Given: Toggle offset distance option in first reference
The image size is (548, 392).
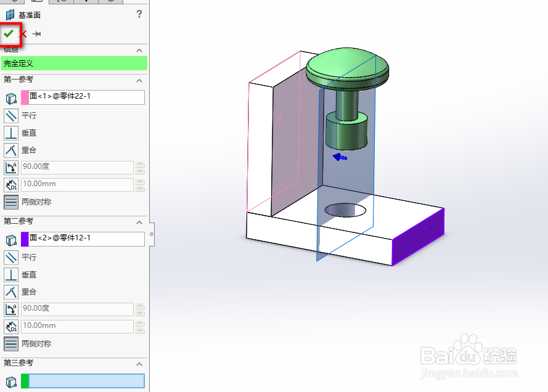Looking at the screenshot, I should 11,184.
